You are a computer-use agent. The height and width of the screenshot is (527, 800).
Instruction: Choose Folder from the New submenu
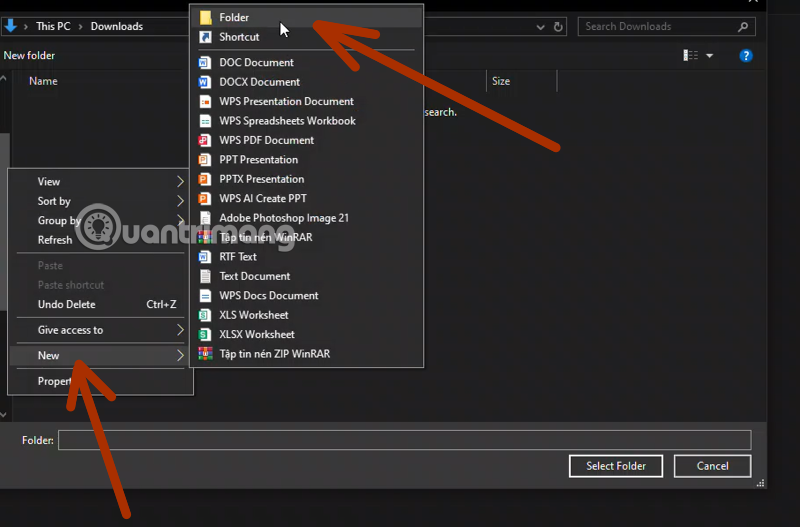306,17
